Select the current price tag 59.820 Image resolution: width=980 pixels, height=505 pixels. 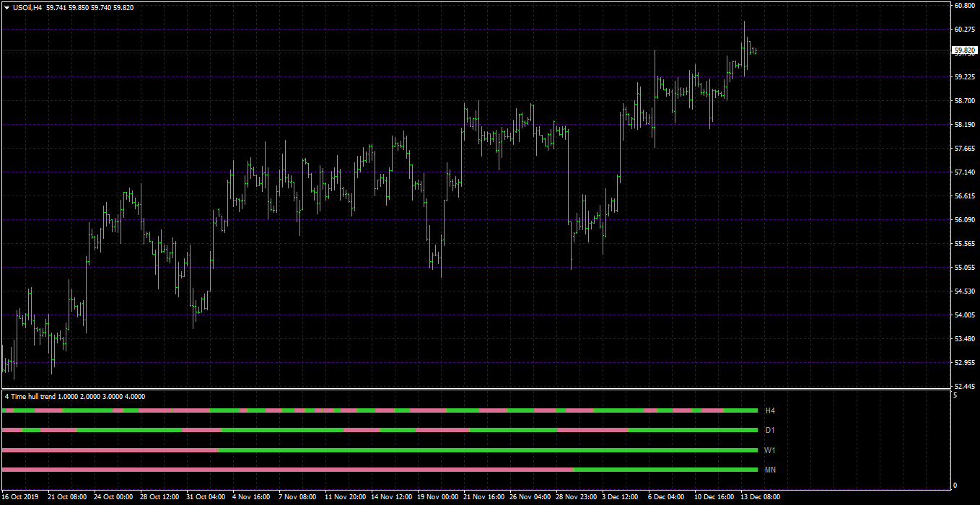(965, 50)
